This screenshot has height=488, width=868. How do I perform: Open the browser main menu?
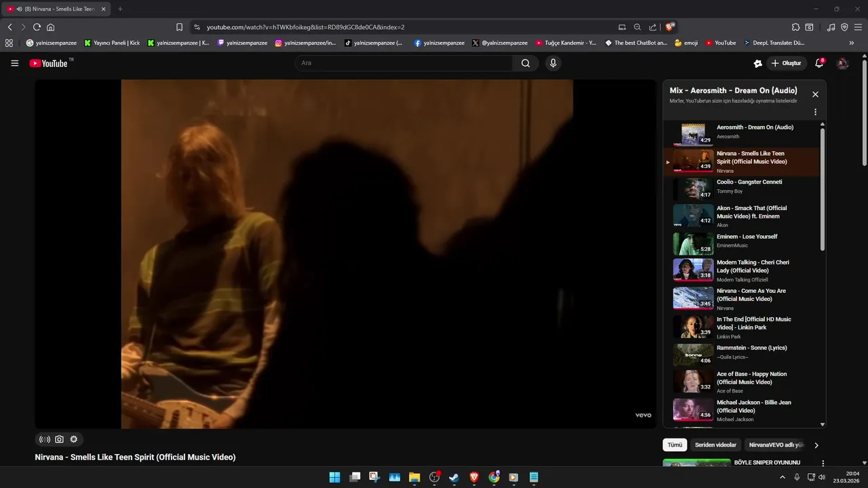tap(858, 27)
